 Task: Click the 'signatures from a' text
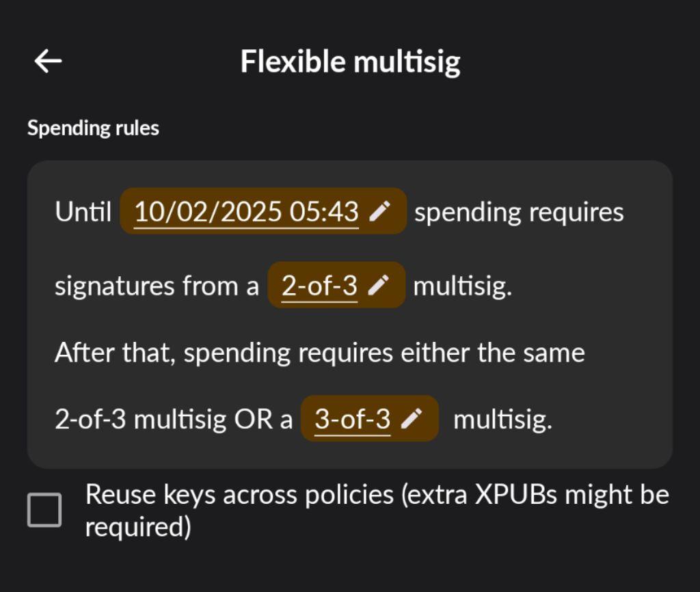pos(157,286)
